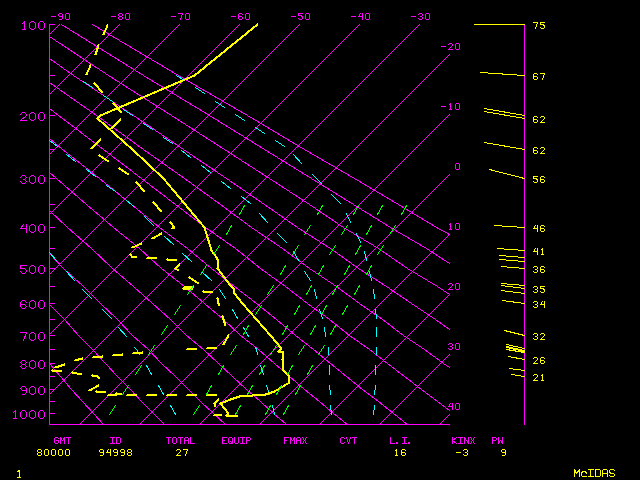This screenshot has height=480, width=640.
Task: Click the 67 wind speed label
Action: (x=538, y=76)
